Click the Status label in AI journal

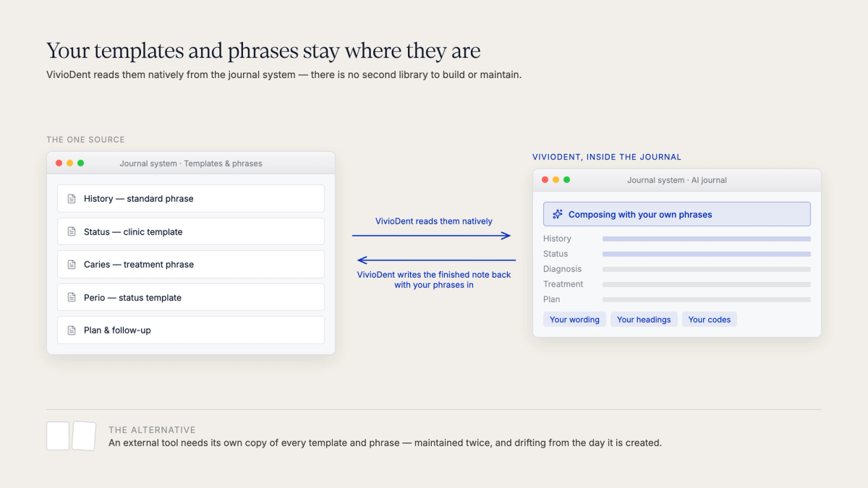[556, 254]
